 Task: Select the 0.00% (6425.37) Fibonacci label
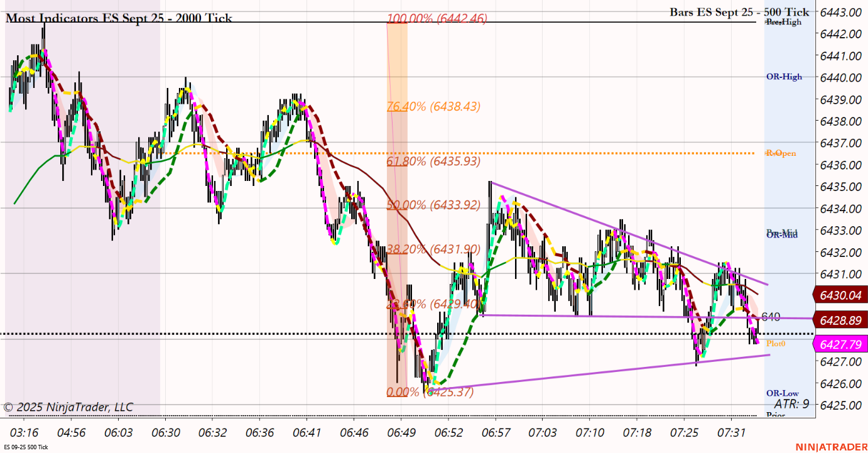(430, 392)
